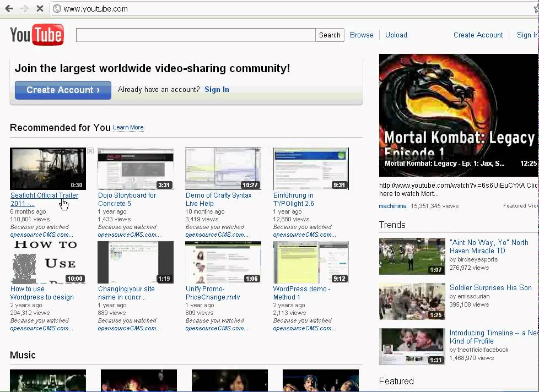
Task: Click opensourceCMS.com link under How to use Wordpress
Action: tap(41, 328)
